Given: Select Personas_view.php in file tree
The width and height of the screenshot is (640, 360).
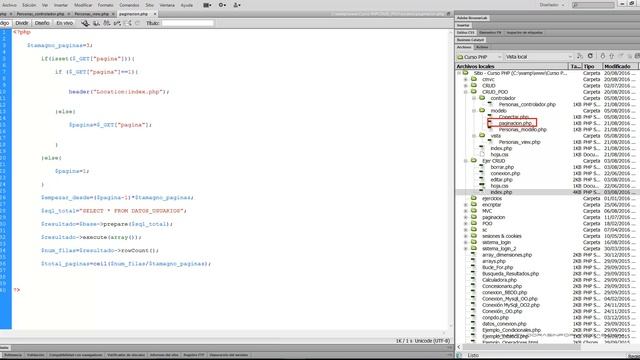Looking at the screenshot, I should click(x=519, y=142).
